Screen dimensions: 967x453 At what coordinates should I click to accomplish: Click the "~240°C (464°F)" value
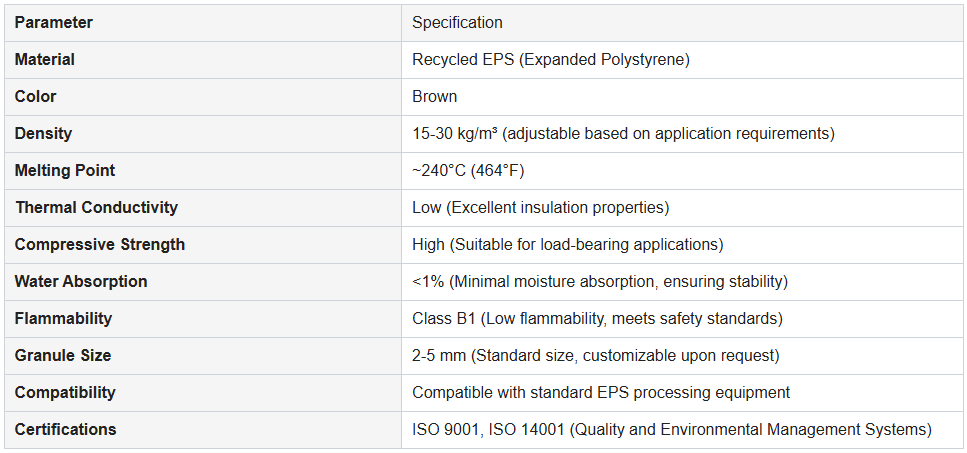[468, 170]
